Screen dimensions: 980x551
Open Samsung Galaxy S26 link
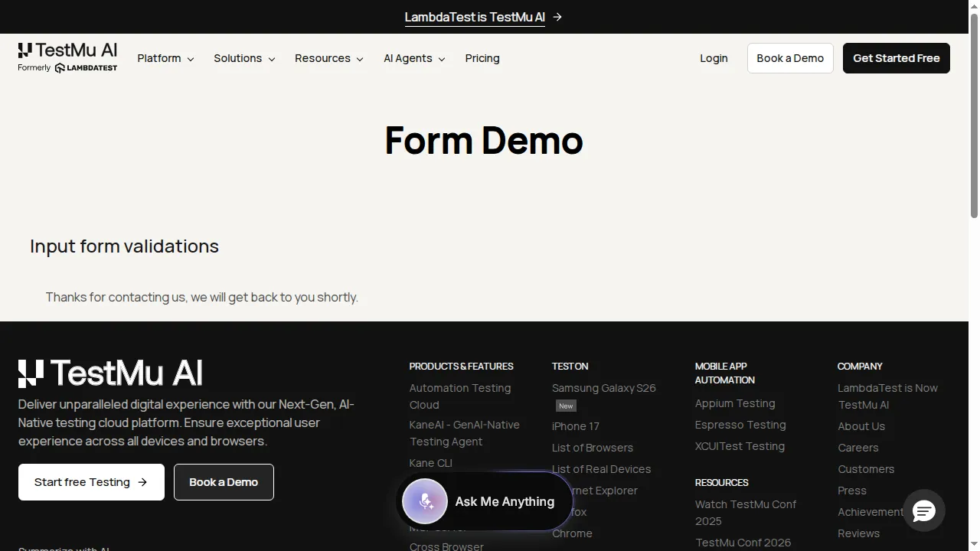point(604,388)
